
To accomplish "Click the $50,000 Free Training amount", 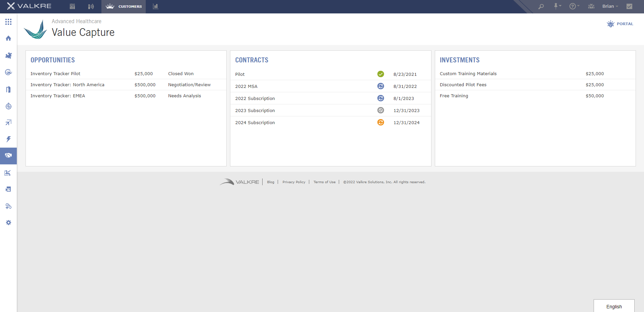I will tap(595, 96).
